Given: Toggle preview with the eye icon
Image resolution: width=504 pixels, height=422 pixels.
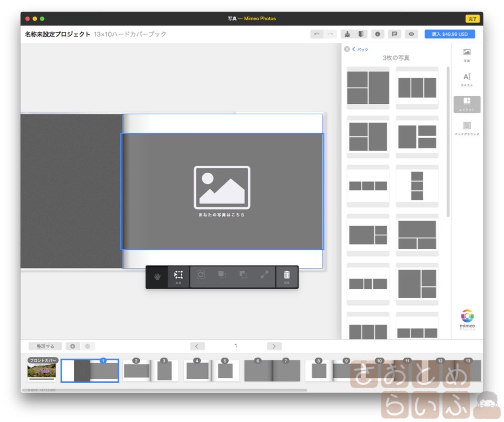Looking at the screenshot, I should [411, 34].
